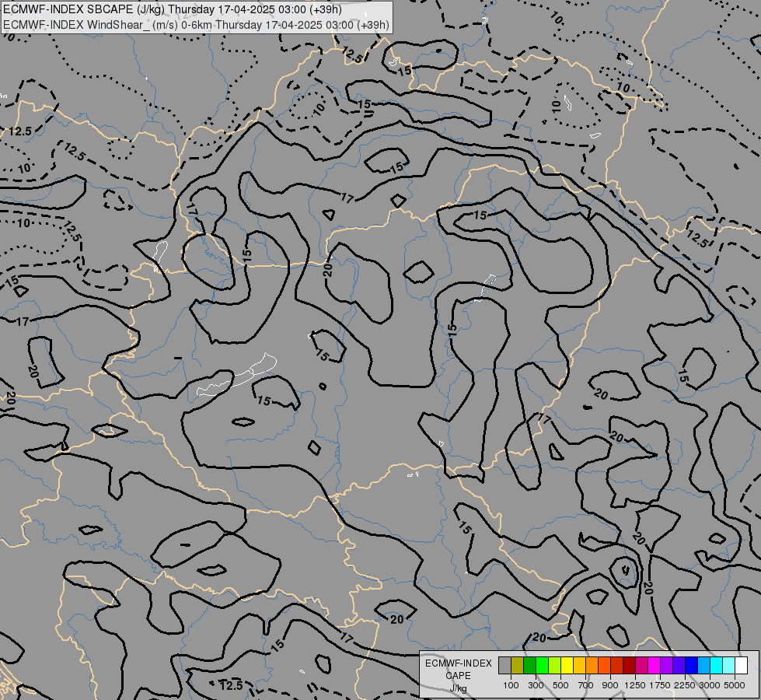The width and height of the screenshot is (761, 700).
Task: Select the yellow swatch in the CAPE legend
Action: coord(567,665)
